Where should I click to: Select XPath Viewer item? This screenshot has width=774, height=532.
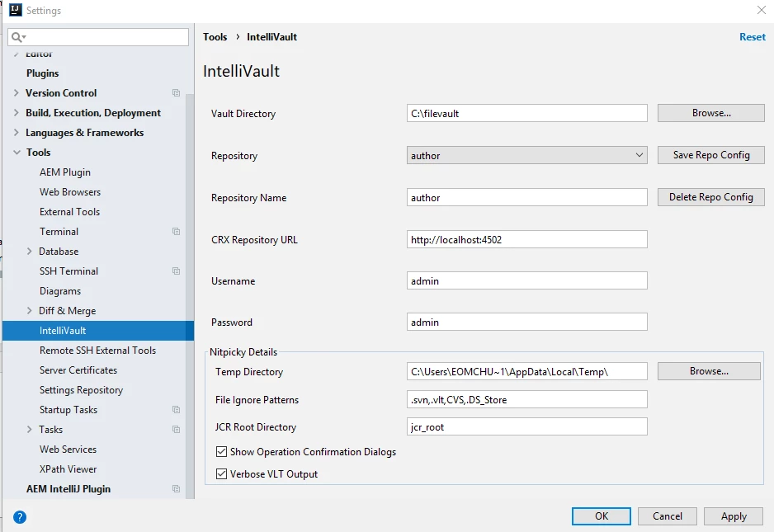[x=68, y=468]
